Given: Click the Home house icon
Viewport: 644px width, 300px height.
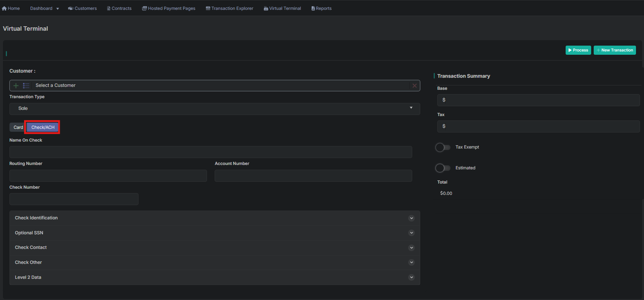Looking at the screenshot, I should [4, 8].
